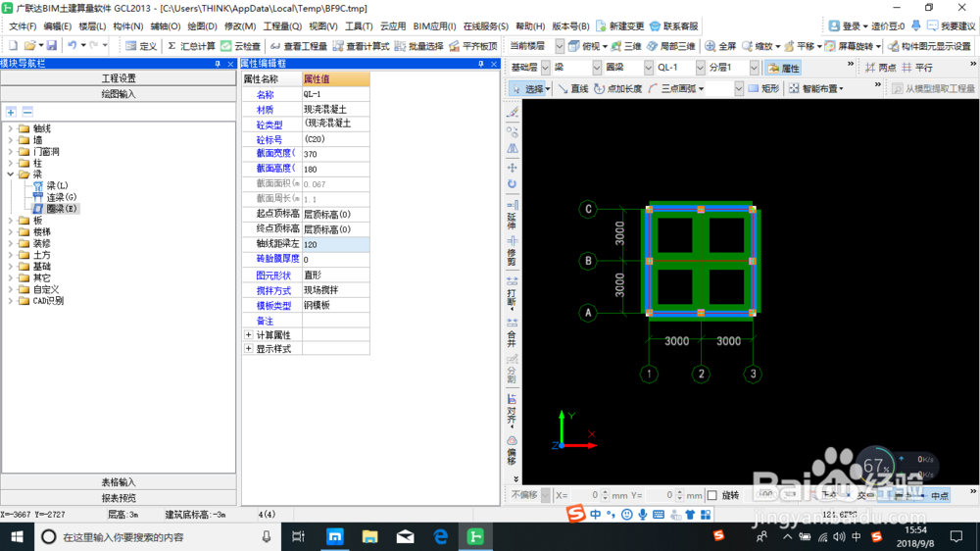Open the 基础层 floor dropdown
980x551 pixels.
click(x=545, y=68)
